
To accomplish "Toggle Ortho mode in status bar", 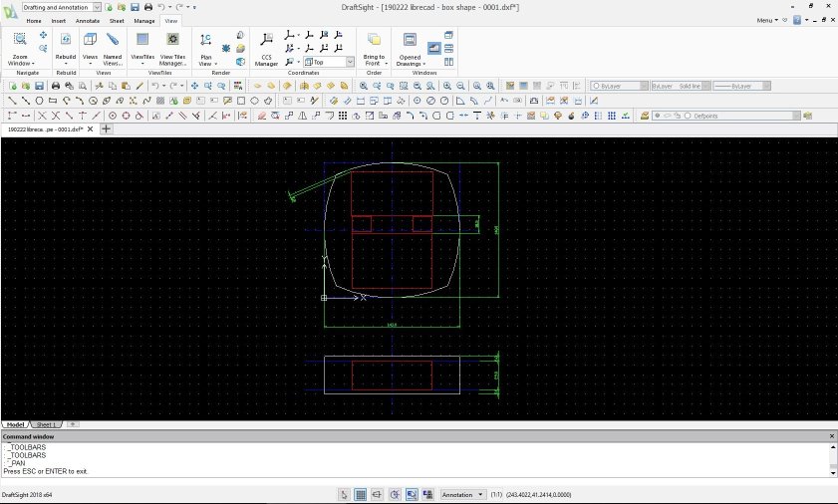I will pos(378,495).
